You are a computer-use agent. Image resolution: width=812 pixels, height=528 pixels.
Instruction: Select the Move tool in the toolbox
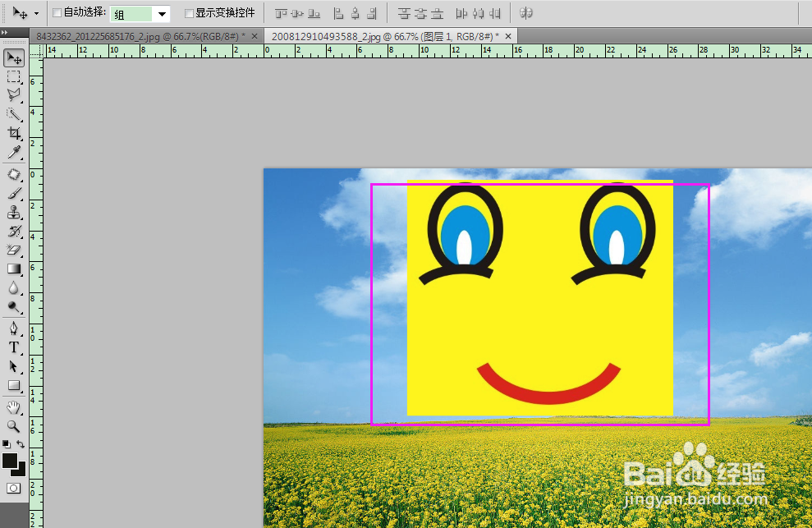tap(14, 58)
